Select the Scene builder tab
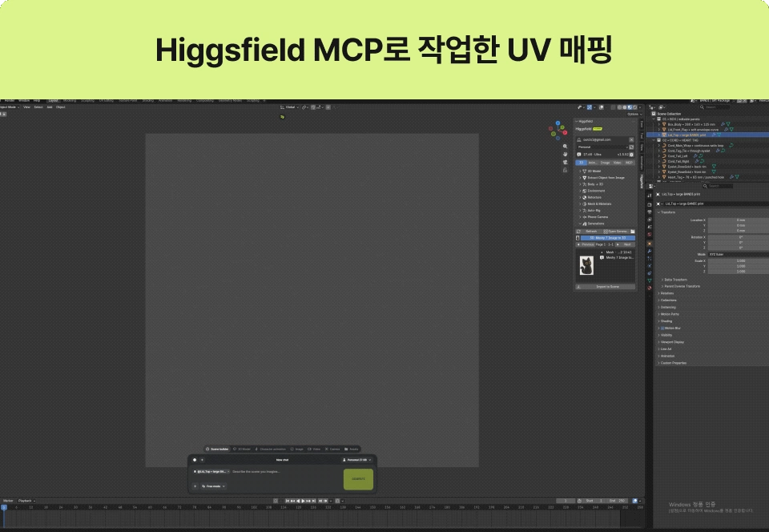 pos(217,449)
